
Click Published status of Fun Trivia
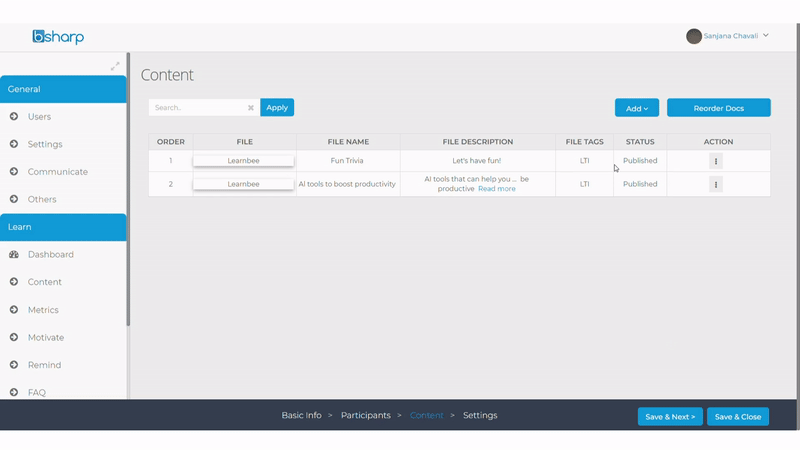pyautogui.click(x=640, y=161)
